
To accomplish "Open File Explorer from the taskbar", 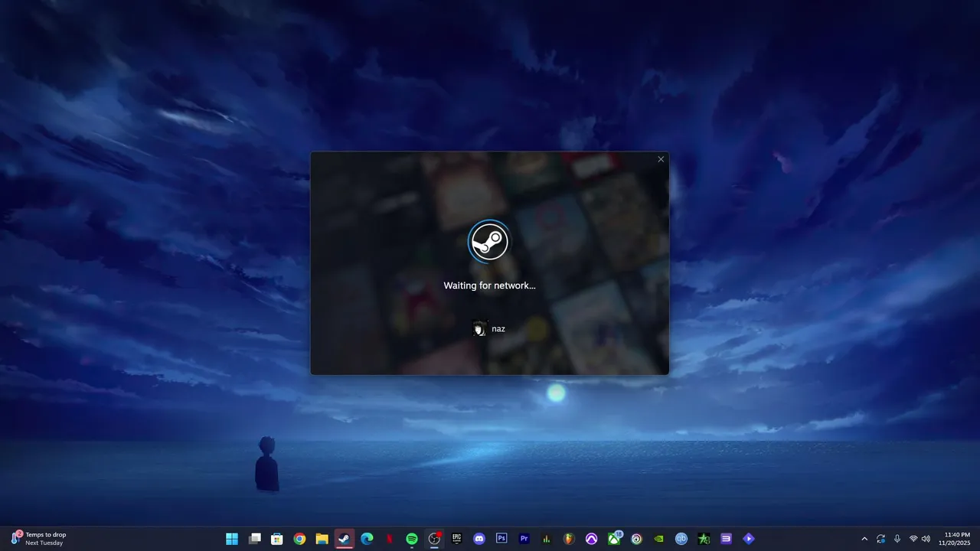I will coord(322,539).
